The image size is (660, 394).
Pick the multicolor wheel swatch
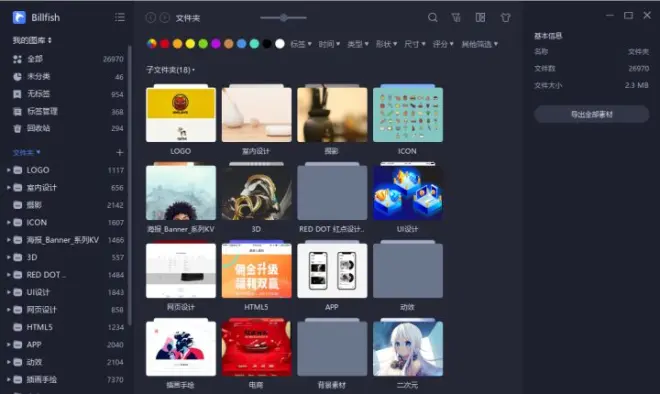pyautogui.click(x=152, y=44)
